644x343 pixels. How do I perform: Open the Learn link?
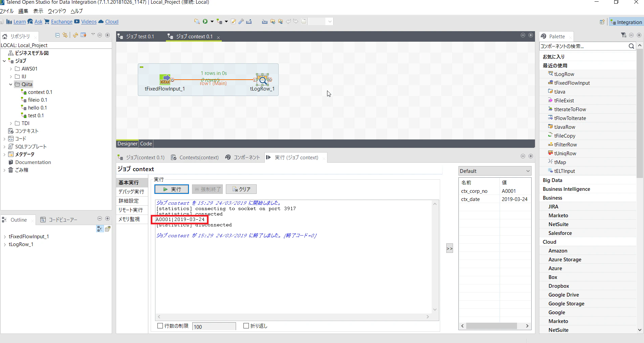19,22
